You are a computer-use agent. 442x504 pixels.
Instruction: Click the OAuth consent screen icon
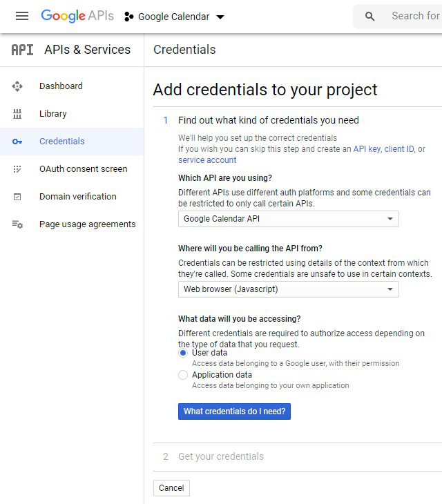pos(18,169)
